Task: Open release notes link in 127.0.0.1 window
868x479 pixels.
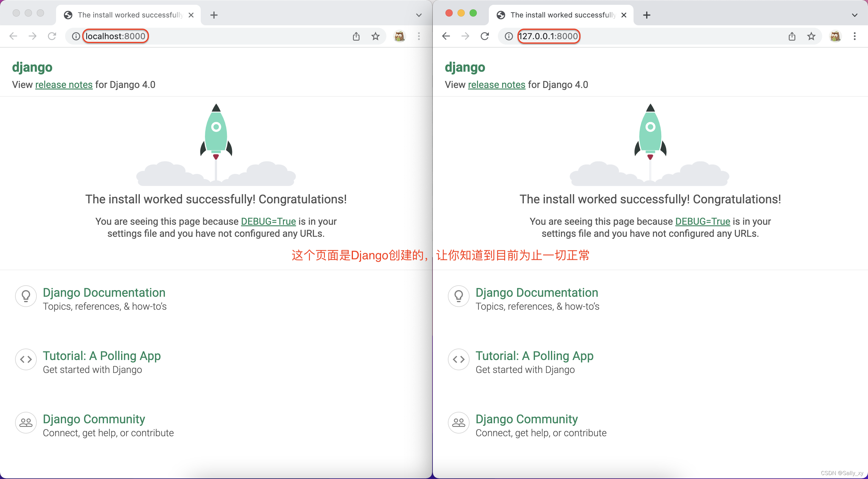Action: tap(497, 85)
